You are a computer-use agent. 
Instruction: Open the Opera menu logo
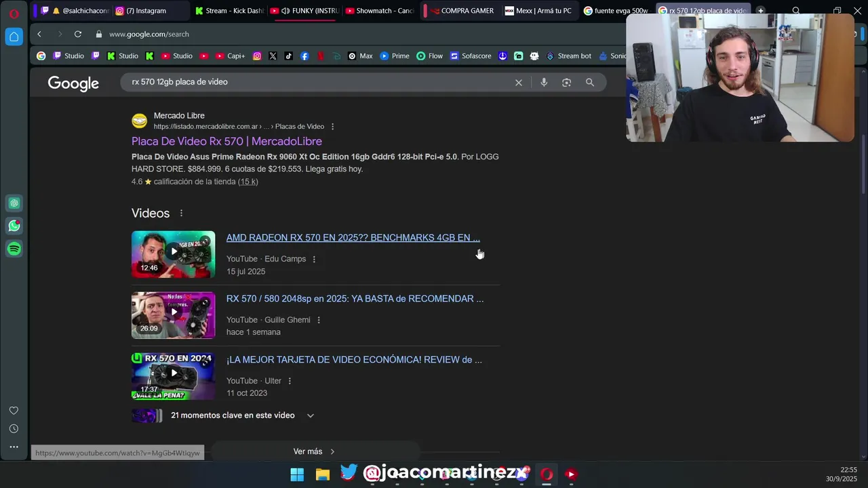coord(14,13)
